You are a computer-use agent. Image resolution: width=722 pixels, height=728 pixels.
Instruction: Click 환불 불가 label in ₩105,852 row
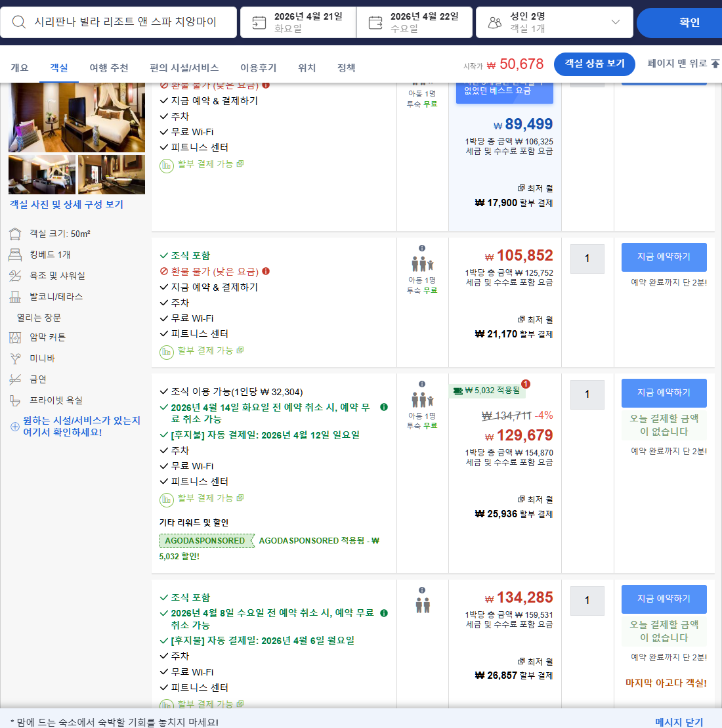[215, 271]
